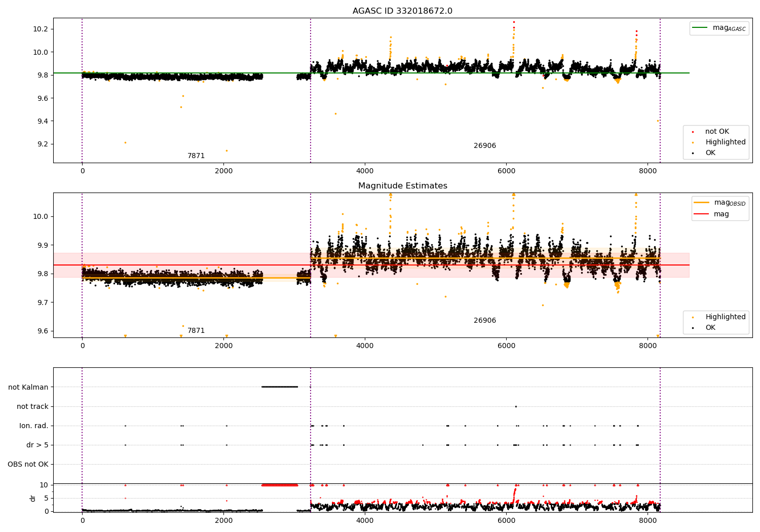Click the 'not Kalman' axis label
The image size is (760, 532).
coord(28,387)
